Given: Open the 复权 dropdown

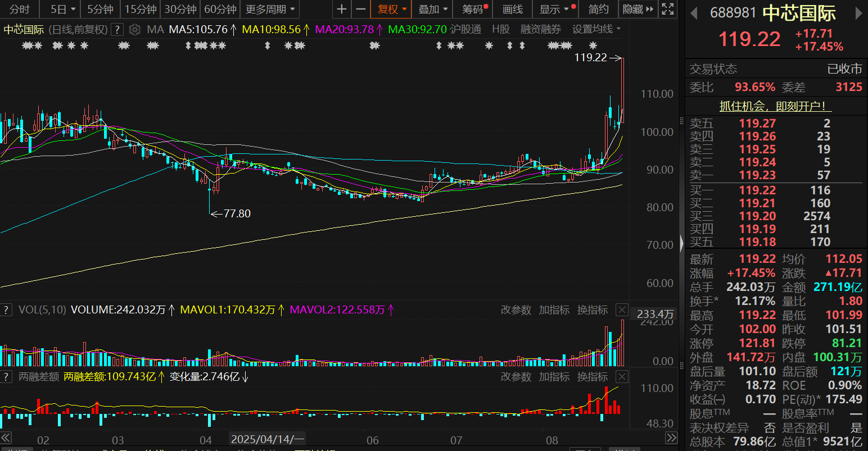Looking at the screenshot, I should 391,10.
